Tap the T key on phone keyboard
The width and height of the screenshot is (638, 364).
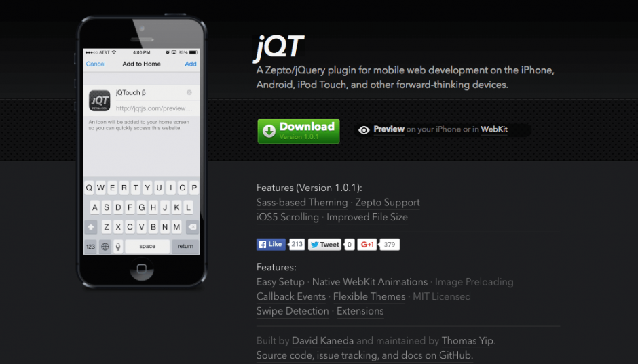(136, 188)
